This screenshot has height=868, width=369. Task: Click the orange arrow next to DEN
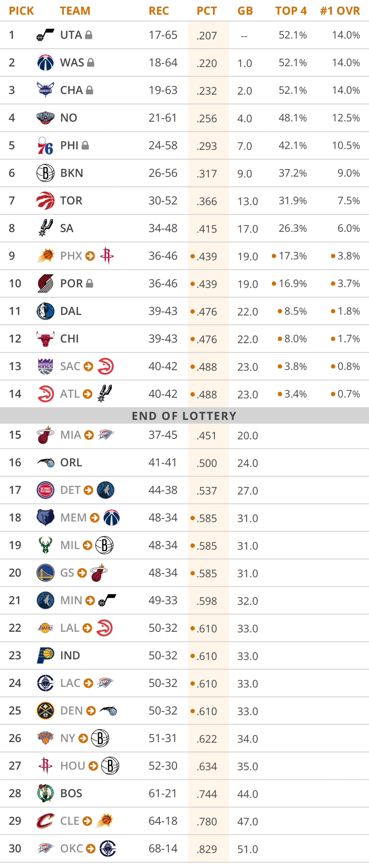coord(91,710)
